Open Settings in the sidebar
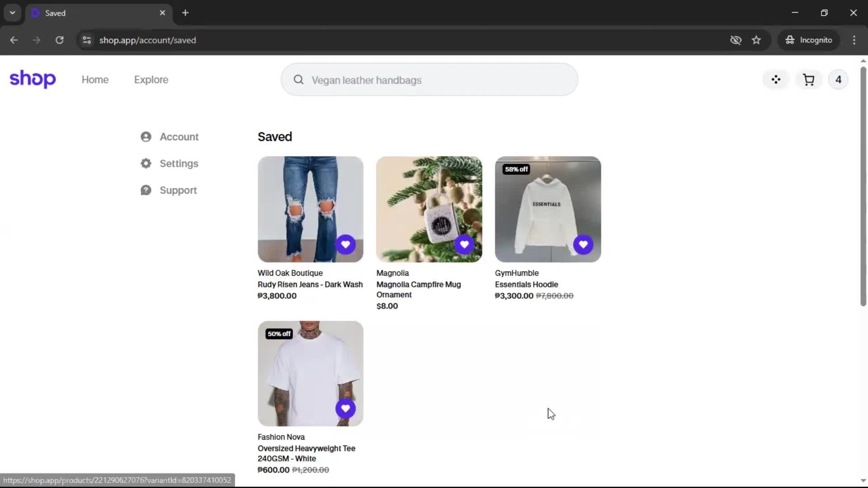Image resolution: width=868 pixels, height=488 pixels. click(x=179, y=164)
